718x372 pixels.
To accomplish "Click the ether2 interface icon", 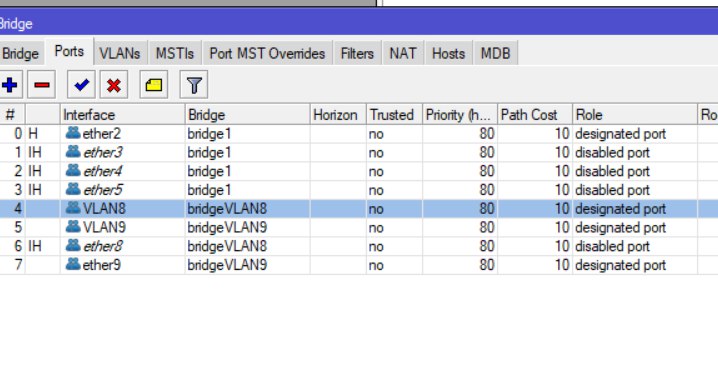I will pyautogui.click(x=73, y=133).
